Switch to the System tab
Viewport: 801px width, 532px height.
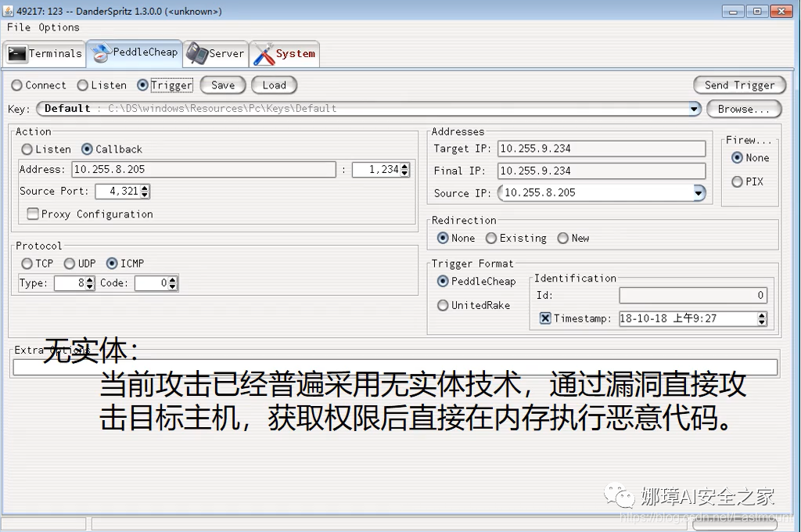[x=285, y=54]
